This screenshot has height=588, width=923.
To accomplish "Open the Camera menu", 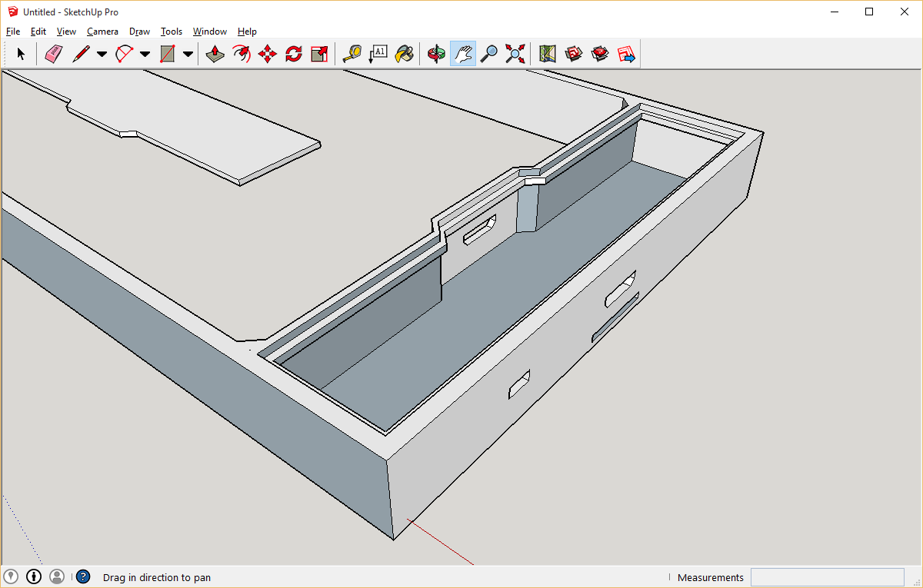I will coord(102,32).
